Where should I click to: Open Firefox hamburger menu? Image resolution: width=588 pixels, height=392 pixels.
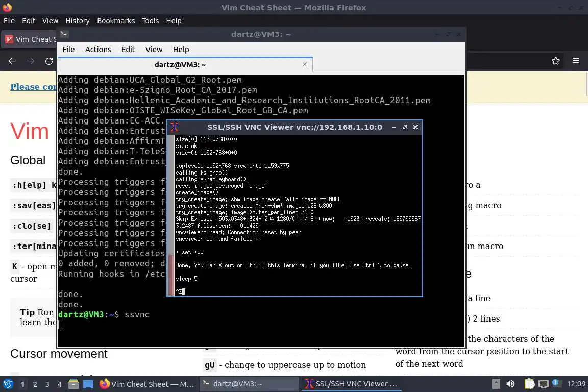point(576,61)
